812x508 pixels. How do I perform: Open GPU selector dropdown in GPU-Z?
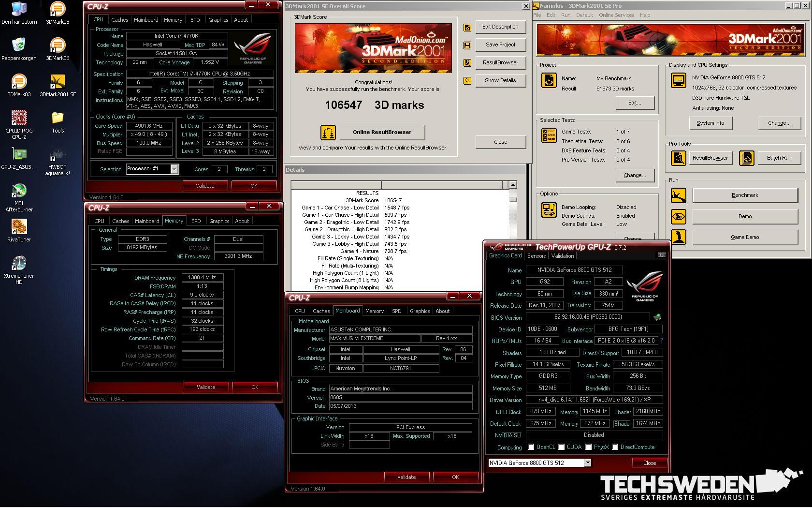(588, 463)
